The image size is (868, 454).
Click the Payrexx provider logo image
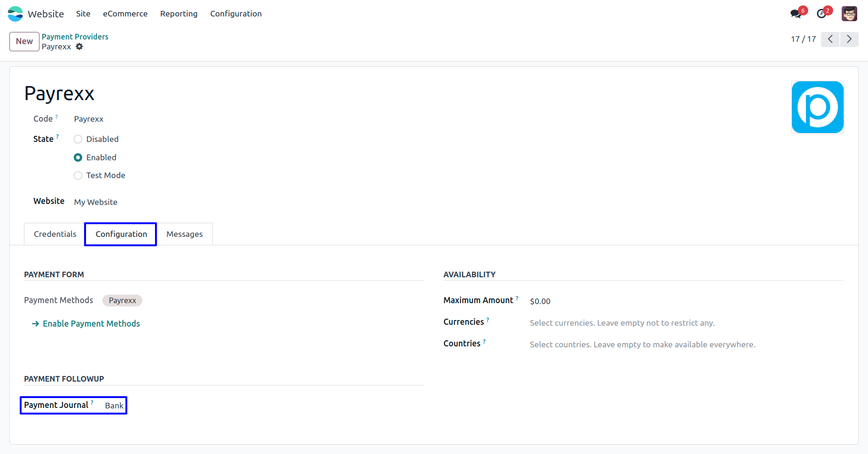pos(818,107)
